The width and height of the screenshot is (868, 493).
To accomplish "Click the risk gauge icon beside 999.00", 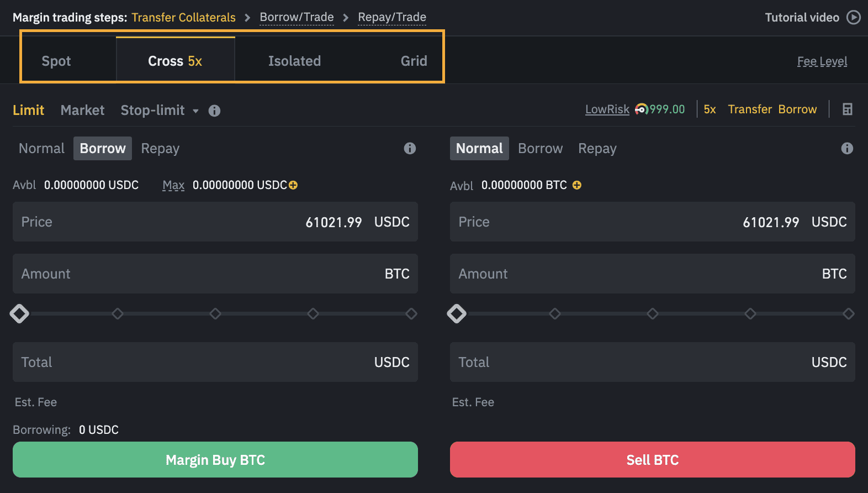I will click(x=642, y=109).
